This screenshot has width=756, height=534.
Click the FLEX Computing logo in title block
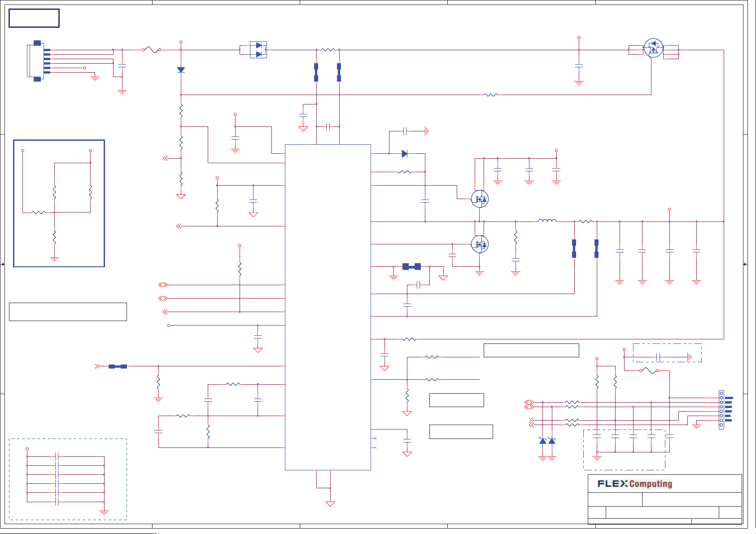[x=634, y=484]
